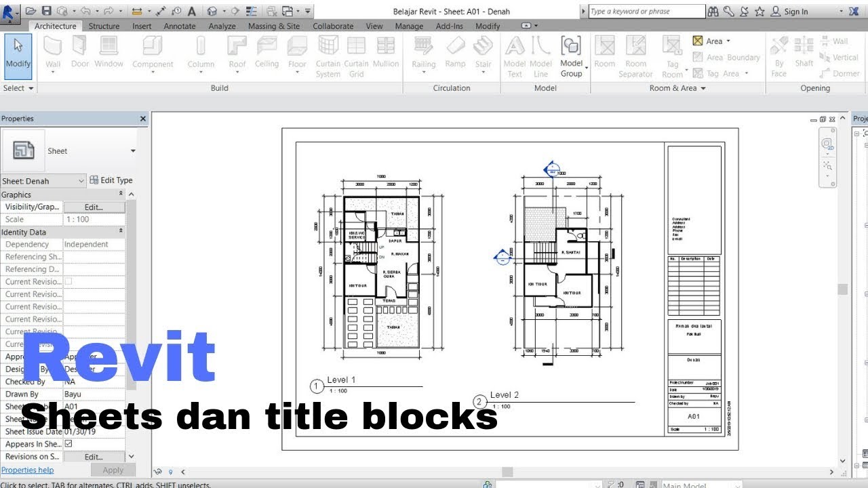Switch to the View ribbon tab

pyautogui.click(x=374, y=26)
